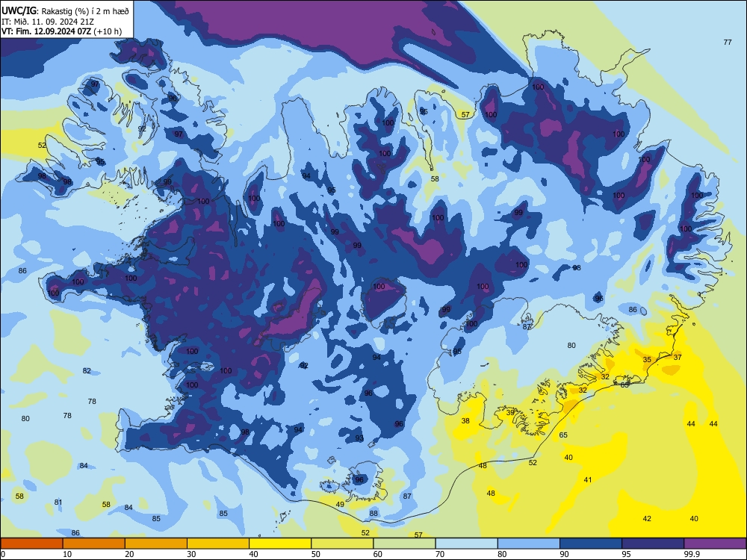Click the light blue 80–90 legend swatch
747x560 pixels.
[x=529, y=544]
